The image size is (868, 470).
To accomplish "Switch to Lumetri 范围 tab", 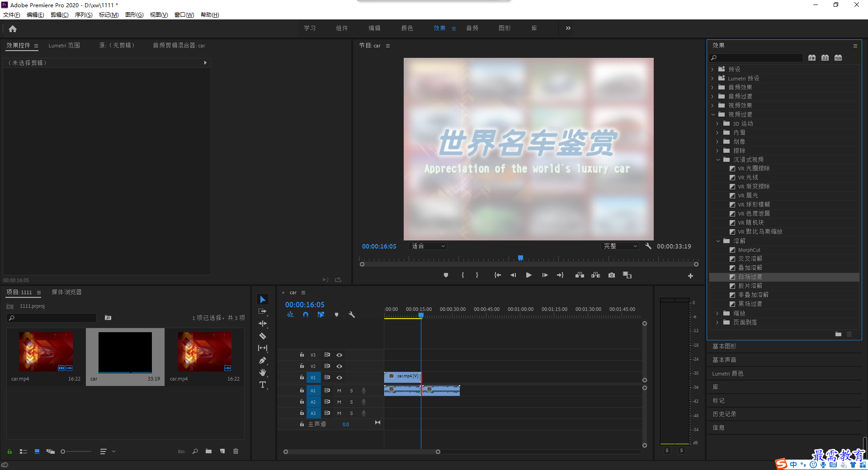I will (x=64, y=45).
